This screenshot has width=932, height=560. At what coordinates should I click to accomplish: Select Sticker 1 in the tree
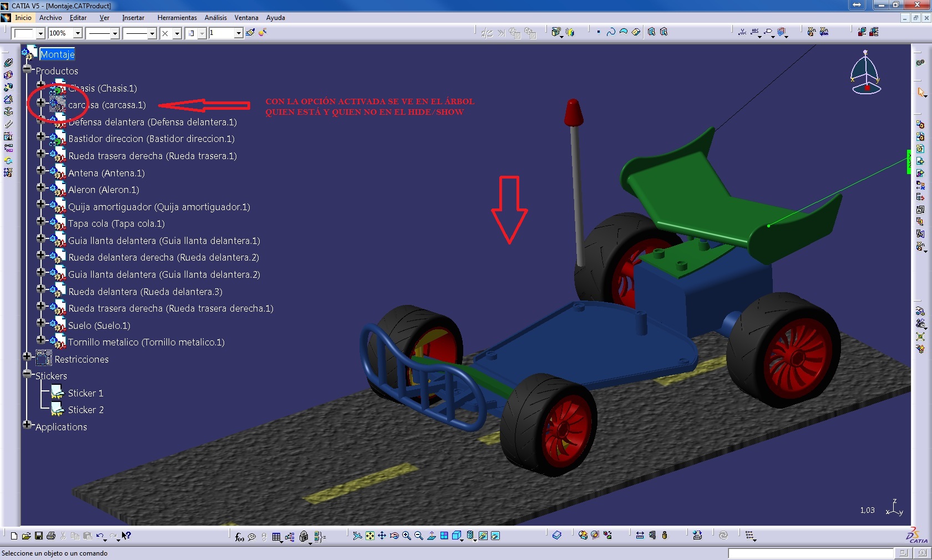(x=85, y=393)
